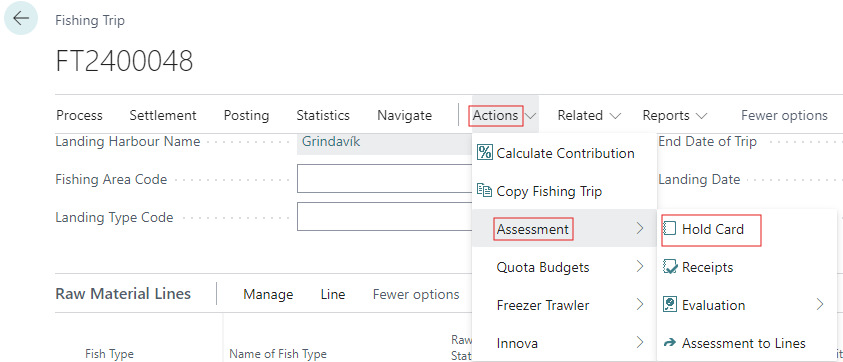Open Manage under Raw Material Lines

point(268,295)
